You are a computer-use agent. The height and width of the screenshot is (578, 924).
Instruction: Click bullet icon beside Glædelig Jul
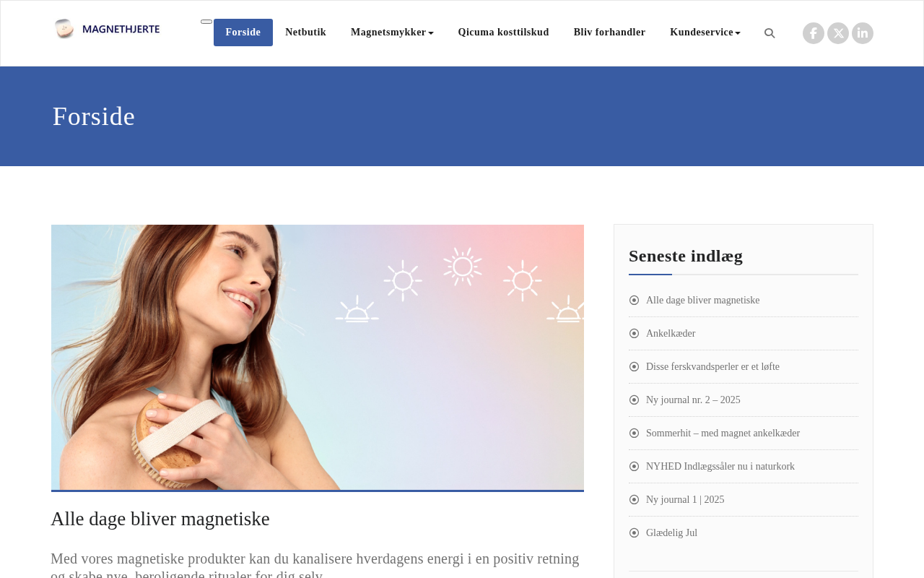634,533
